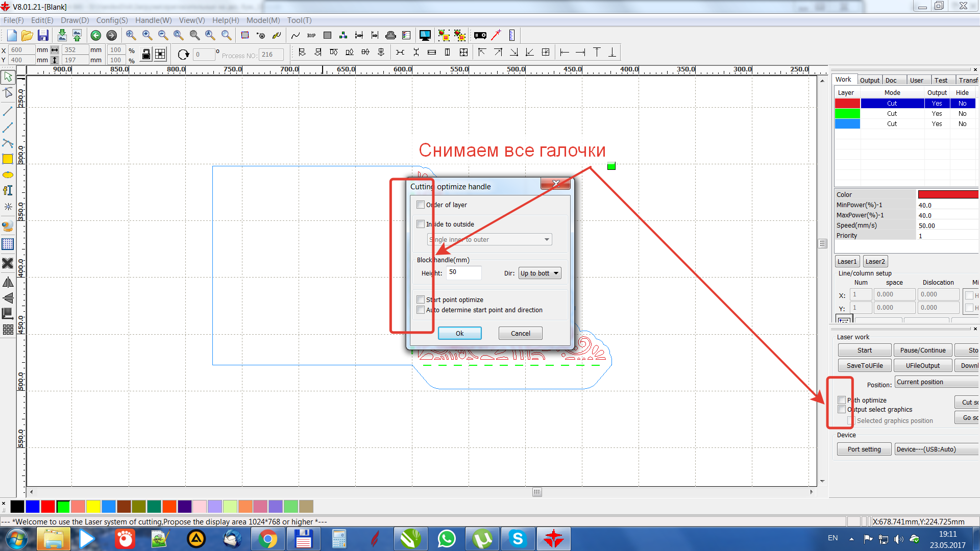Viewport: 980px width, 551px height.
Task: Click the Undo green arrow icon
Action: [95, 35]
